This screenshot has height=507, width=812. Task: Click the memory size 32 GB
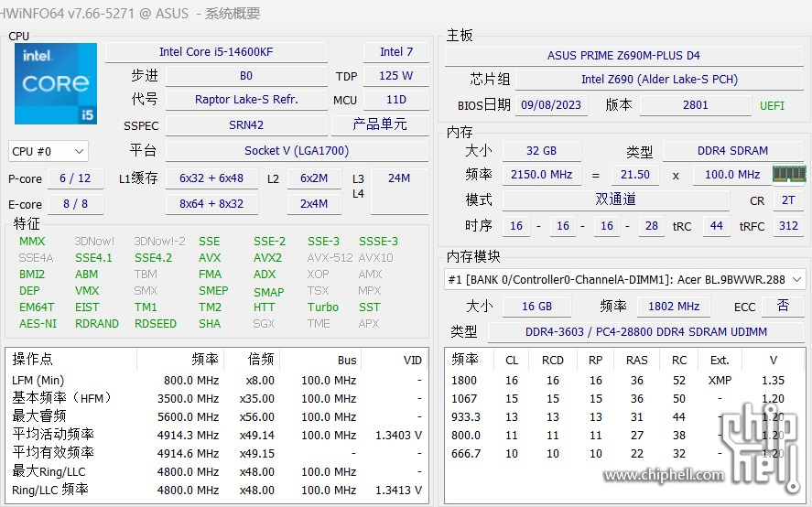tap(542, 151)
